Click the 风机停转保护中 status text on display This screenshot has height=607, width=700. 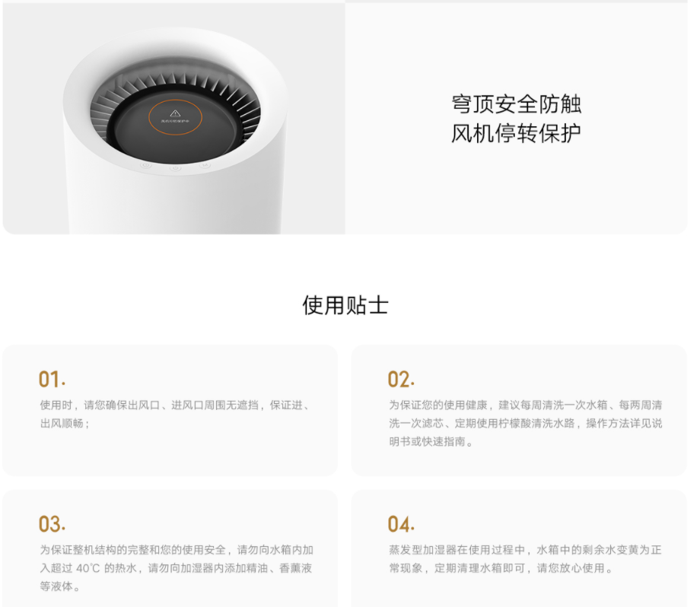coord(175,122)
